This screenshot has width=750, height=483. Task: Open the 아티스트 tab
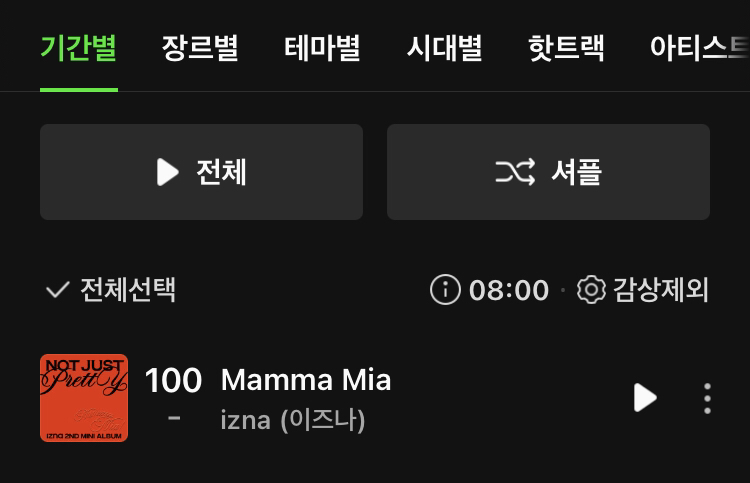click(699, 48)
